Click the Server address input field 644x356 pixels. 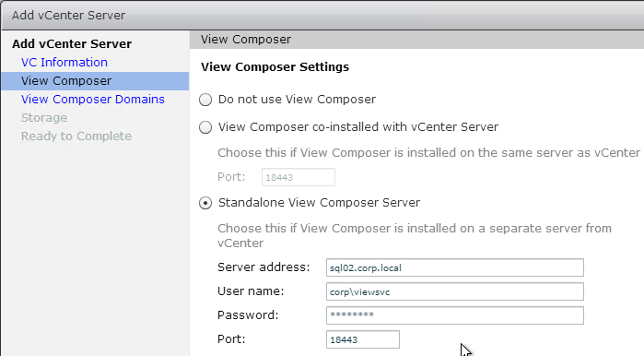coord(454,267)
